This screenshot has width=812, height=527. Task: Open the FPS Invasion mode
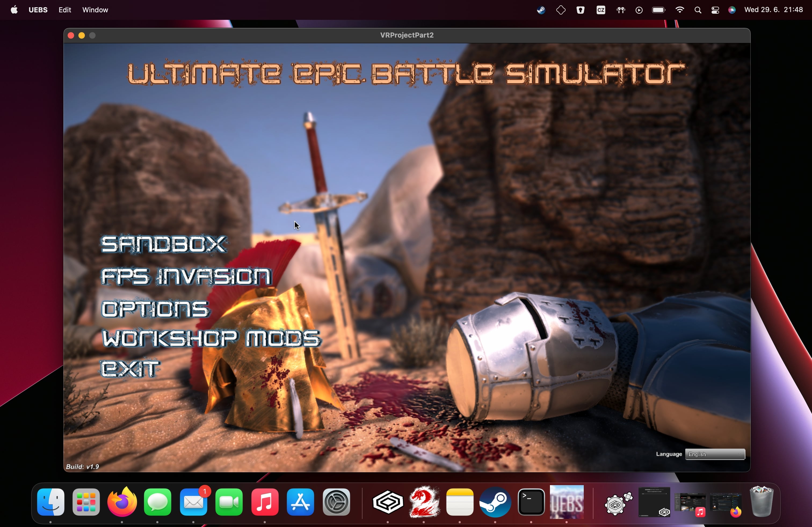tap(186, 276)
